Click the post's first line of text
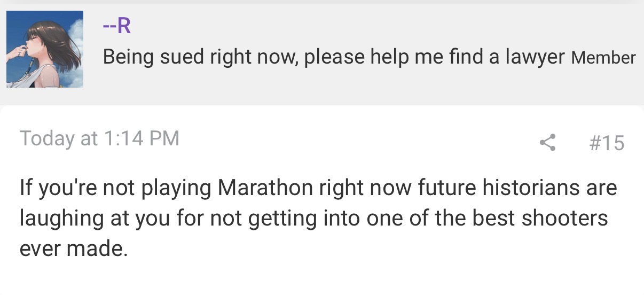Screen dimensions: 644x295 [x=318, y=188]
